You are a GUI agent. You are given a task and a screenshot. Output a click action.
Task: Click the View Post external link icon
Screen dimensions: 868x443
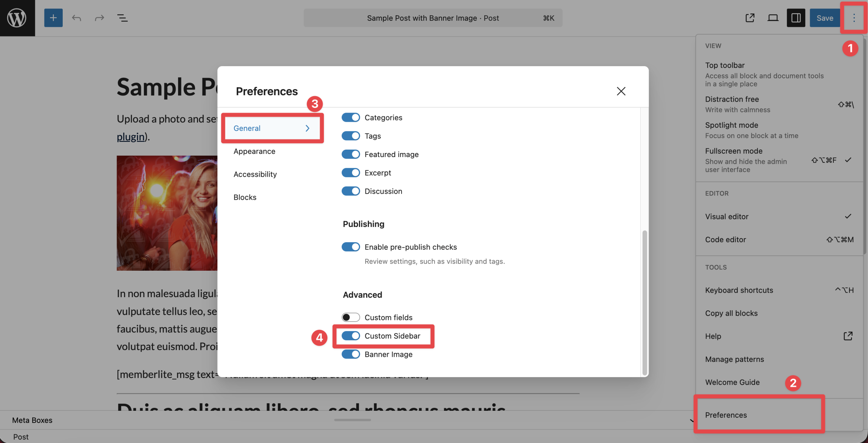coord(750,18)
